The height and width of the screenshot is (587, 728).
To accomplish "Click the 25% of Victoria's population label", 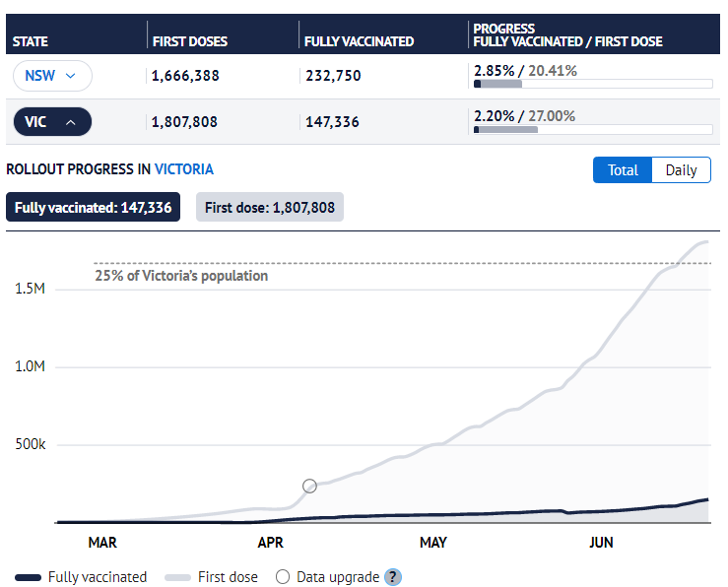I will tap(181, 276).
